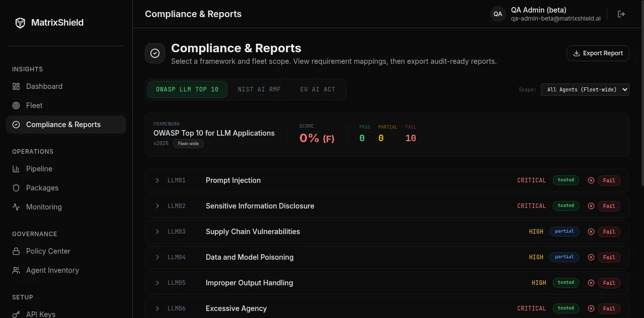Click the MatrixShield brand name
644x318 pixels.
(57, 23)
